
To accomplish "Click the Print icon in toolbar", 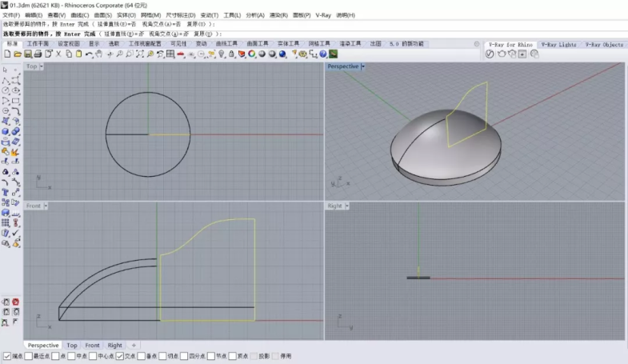I will pos(38,54).
